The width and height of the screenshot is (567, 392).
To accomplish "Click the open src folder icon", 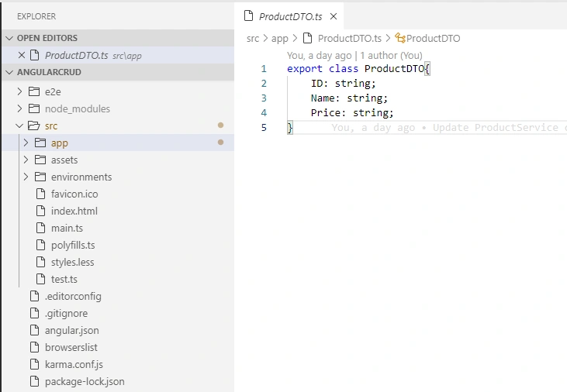I will (34, 126).
